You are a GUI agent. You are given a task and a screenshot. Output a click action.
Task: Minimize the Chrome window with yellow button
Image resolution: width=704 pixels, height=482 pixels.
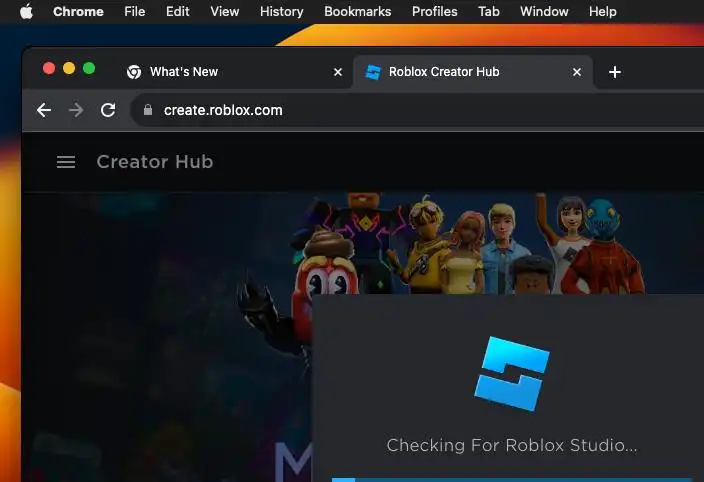coord(69,68)
